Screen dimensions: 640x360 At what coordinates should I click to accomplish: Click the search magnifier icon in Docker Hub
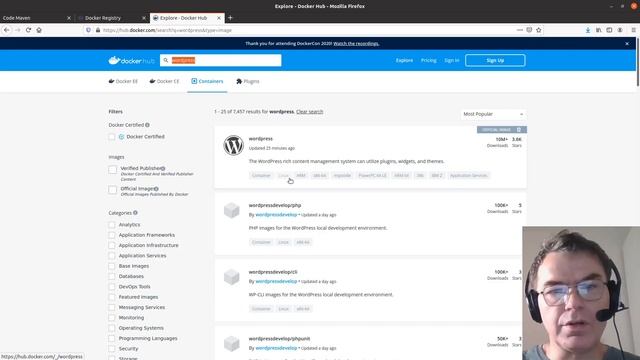pyautogui.click(x=166, y=60)
